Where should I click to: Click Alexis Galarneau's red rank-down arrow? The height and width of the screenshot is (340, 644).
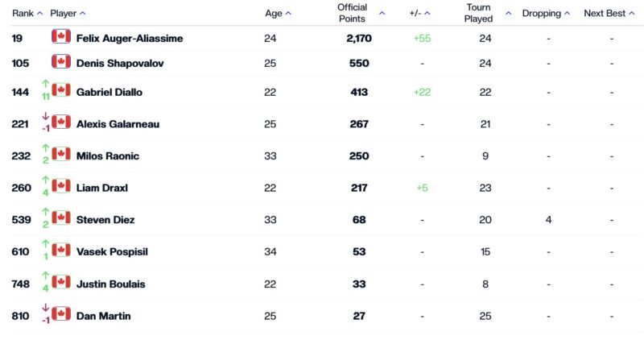pos(46,116)
